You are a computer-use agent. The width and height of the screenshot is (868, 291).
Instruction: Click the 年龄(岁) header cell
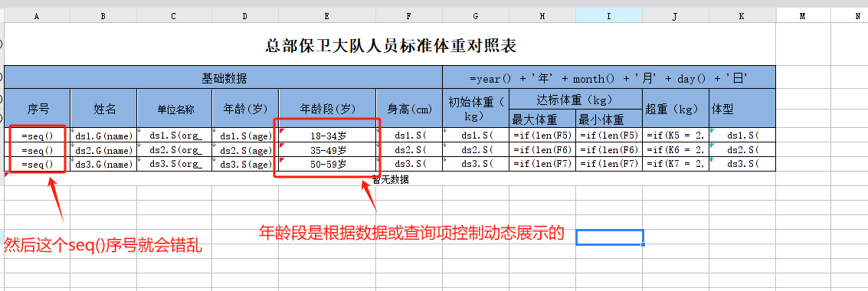click(x=245, y=108)
